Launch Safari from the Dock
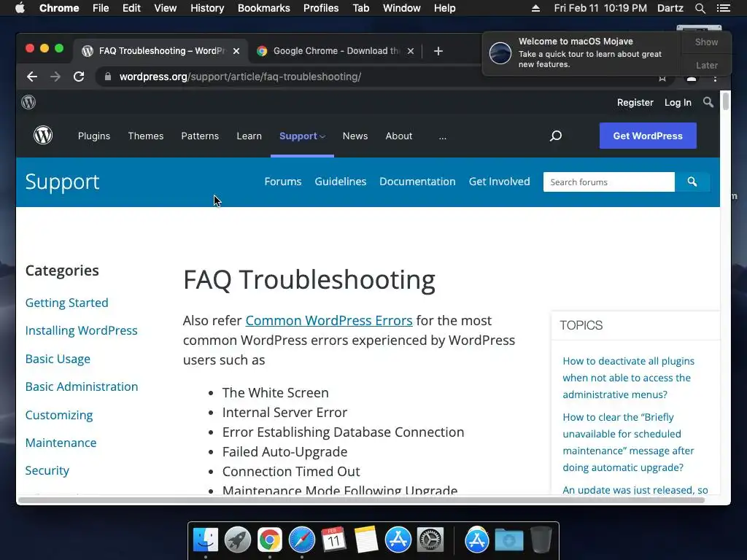Viewport: 747px width, 560px height. click(x=301, y=540)
